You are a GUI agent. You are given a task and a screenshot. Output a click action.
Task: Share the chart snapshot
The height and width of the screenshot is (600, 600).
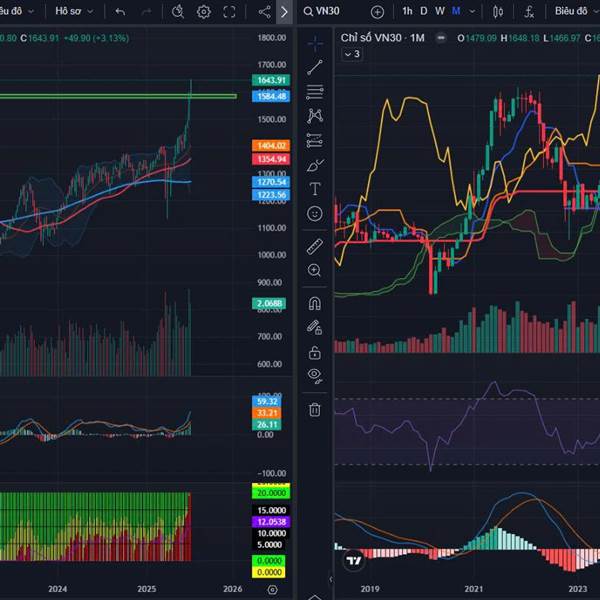(x=264, y=11)
